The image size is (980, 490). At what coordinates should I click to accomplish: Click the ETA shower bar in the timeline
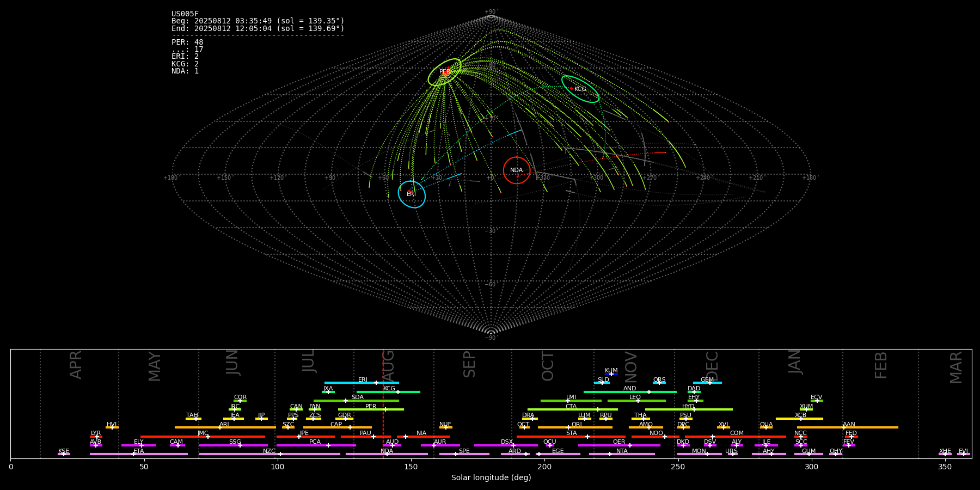tap(139, 454)
